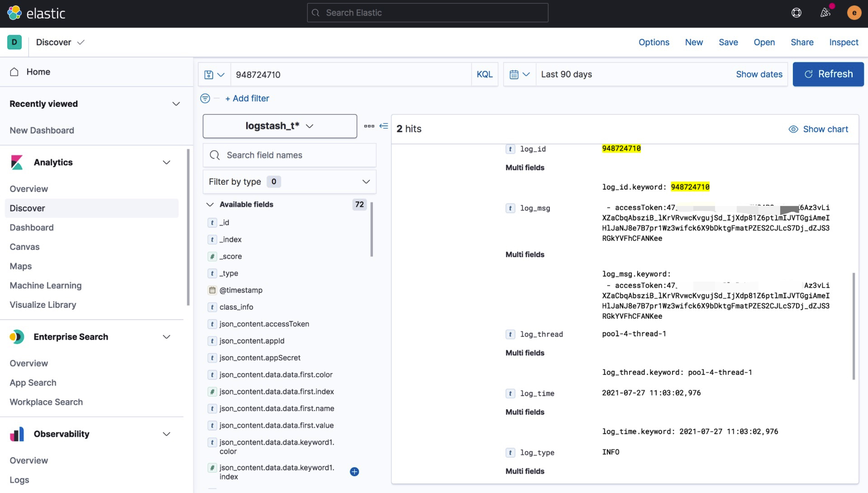The height and width of the screenshot is (493, 868).
Task: Open Maps in the Analytics section
Action: coord(21,266)
